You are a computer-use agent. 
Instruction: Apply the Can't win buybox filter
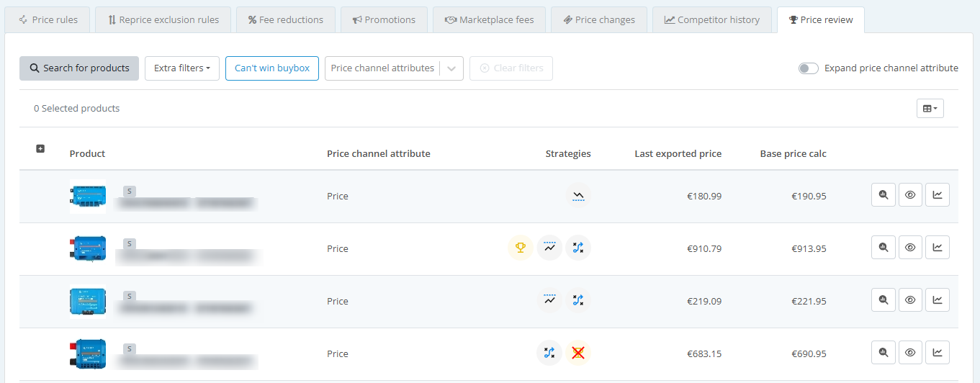coord(272,68)
